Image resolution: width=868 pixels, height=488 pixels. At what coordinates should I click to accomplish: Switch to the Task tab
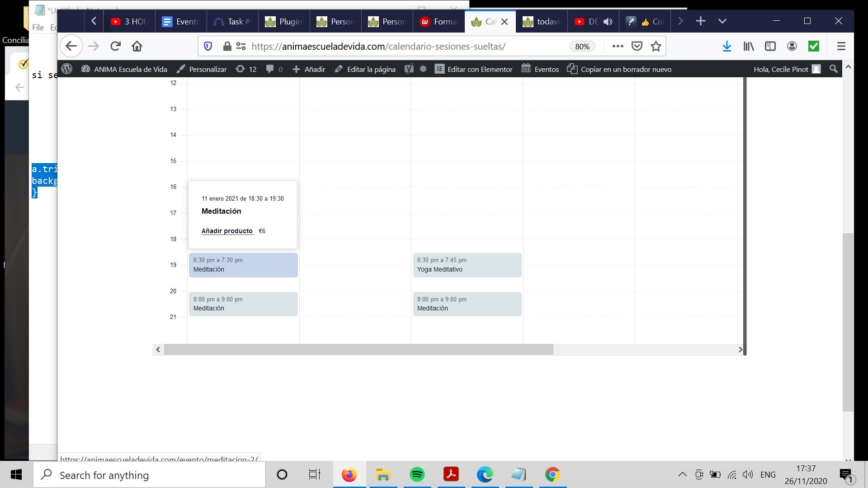(233, 22)
